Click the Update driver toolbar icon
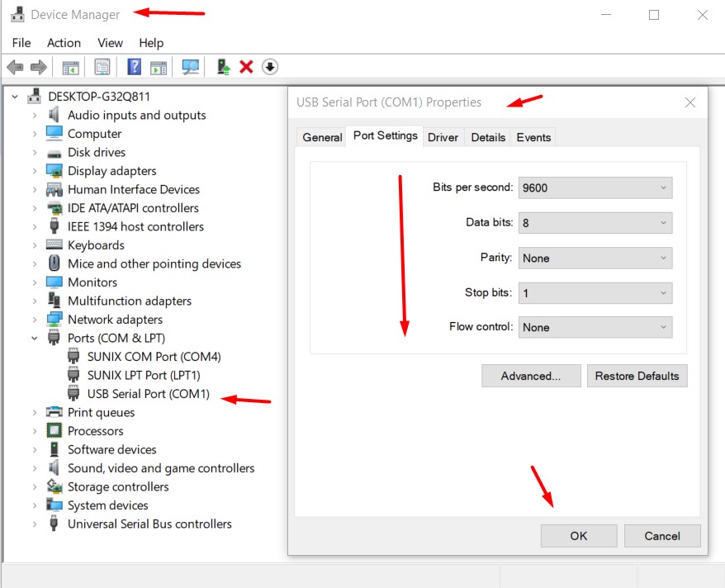This screenshot has width=725, height=588. click(224, 67)
